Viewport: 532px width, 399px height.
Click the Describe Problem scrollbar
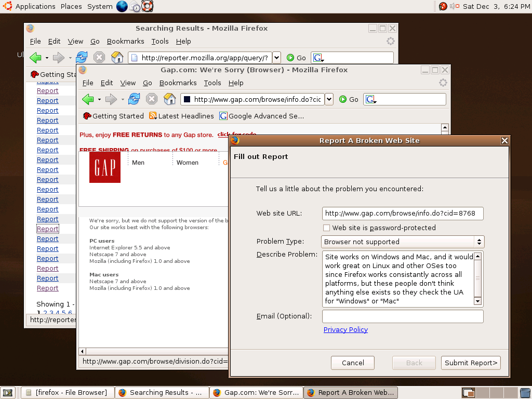click(478, 278)
